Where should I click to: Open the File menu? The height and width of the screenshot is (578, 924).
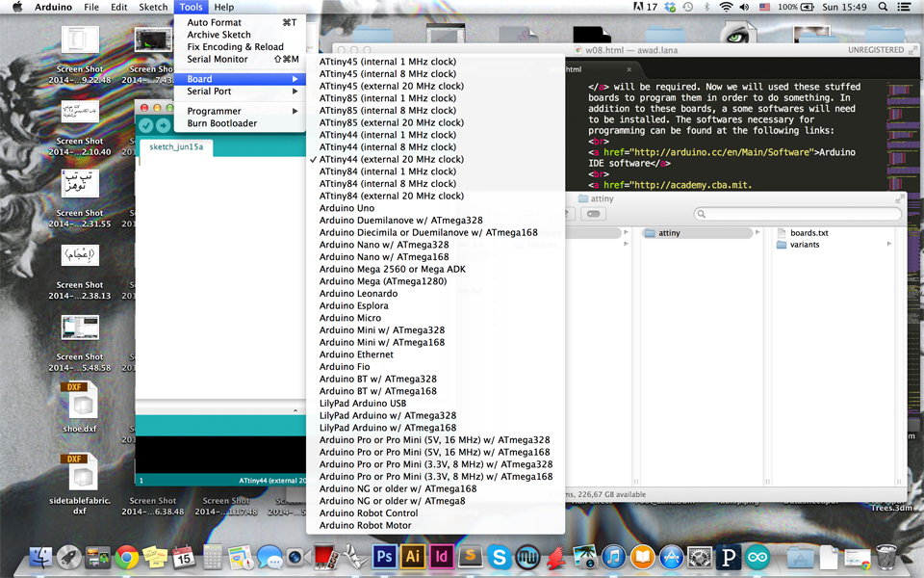click(91, 7)
